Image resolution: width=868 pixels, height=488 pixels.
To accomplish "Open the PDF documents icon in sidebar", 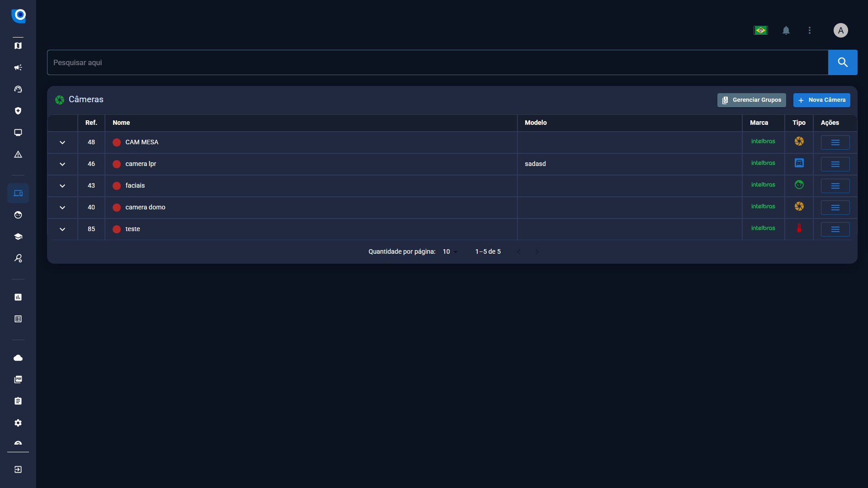I will click(18, 379).
